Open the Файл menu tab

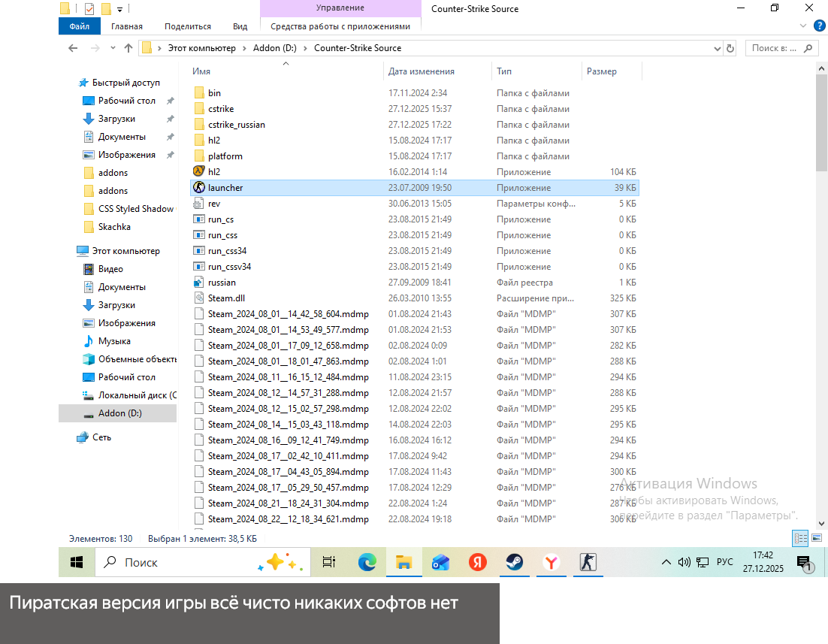(79, 26)
